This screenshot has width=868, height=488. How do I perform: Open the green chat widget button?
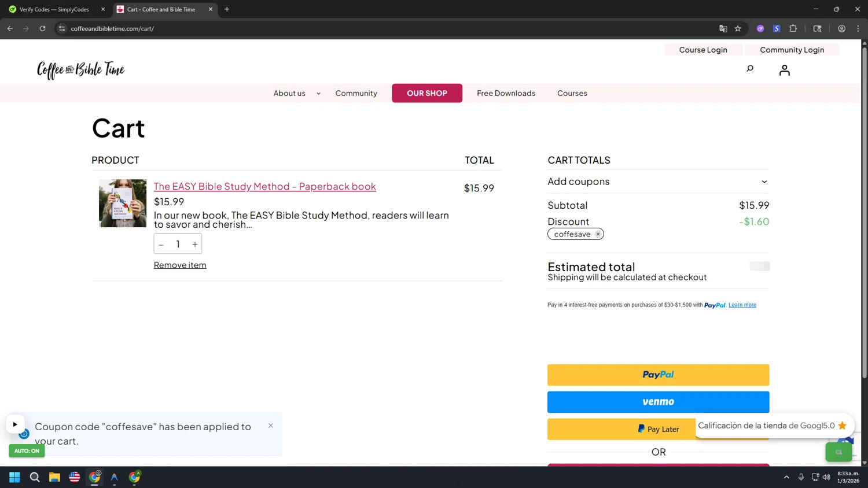838,452
